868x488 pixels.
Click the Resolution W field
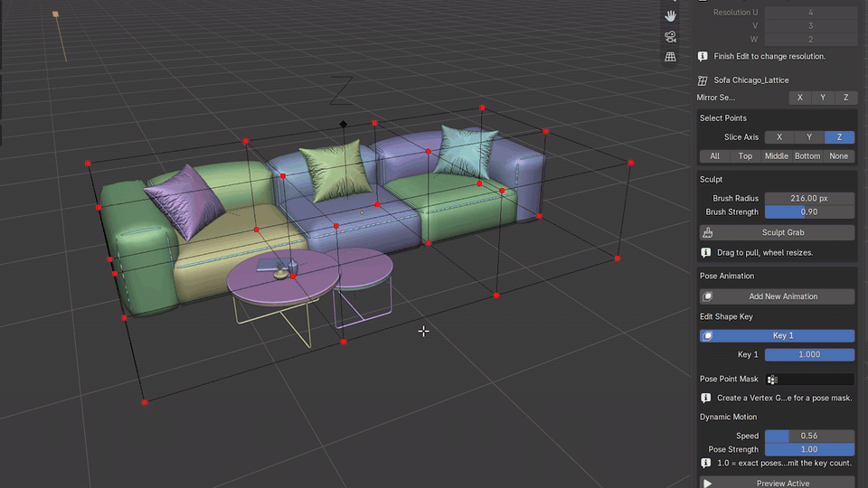810,39
